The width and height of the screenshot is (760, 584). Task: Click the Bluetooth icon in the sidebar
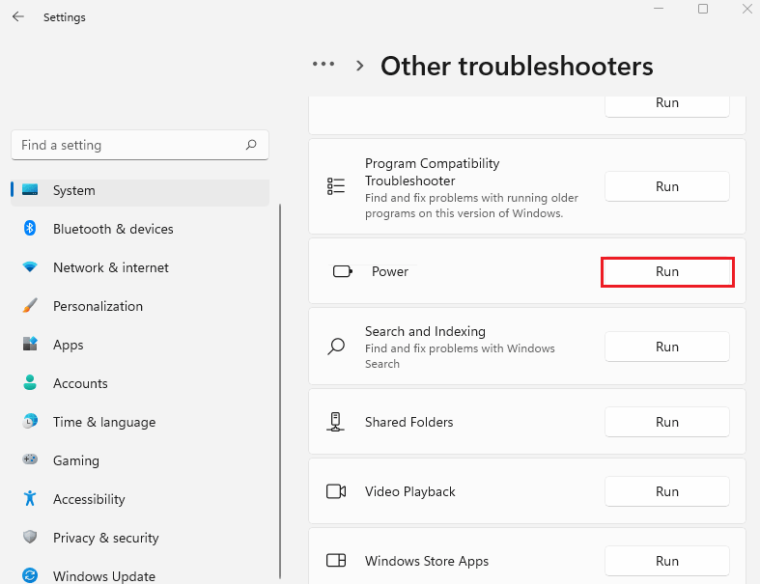pos(30,228)
